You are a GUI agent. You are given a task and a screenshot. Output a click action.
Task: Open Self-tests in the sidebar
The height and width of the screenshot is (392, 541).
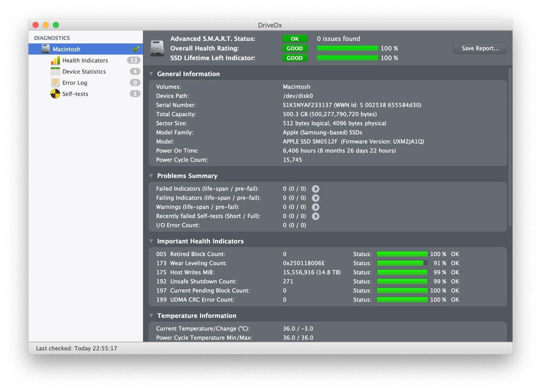tap(86, 94)
